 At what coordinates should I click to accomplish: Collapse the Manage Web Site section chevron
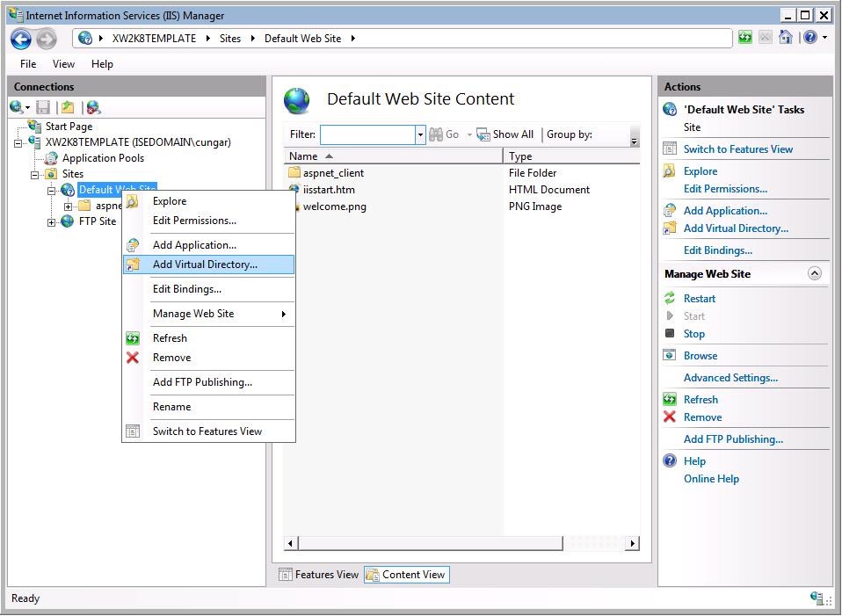pyautogui.click(x=814, y=274)
